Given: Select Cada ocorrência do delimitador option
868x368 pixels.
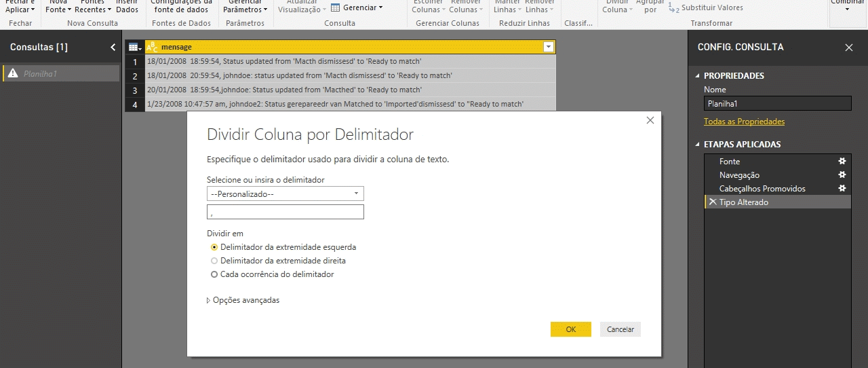Looking at the screenshot, I should [x=273, y=274].
